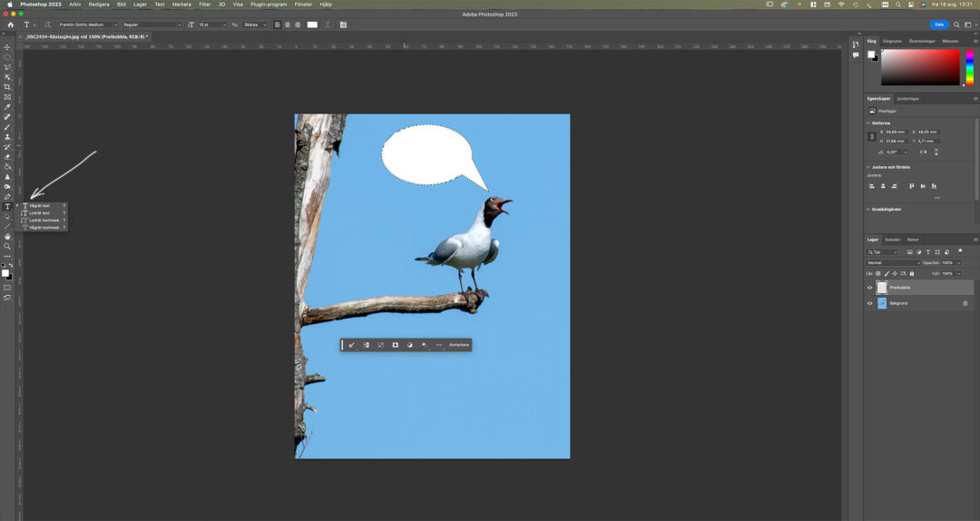Open the Filter menu
The width and height of the screenshot is (980, 521).
(204, 5)
